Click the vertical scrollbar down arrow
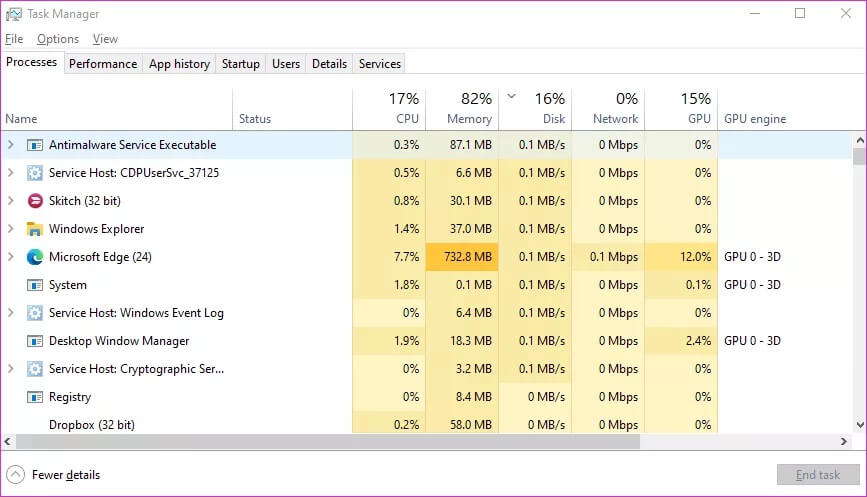 click(860, 425)
